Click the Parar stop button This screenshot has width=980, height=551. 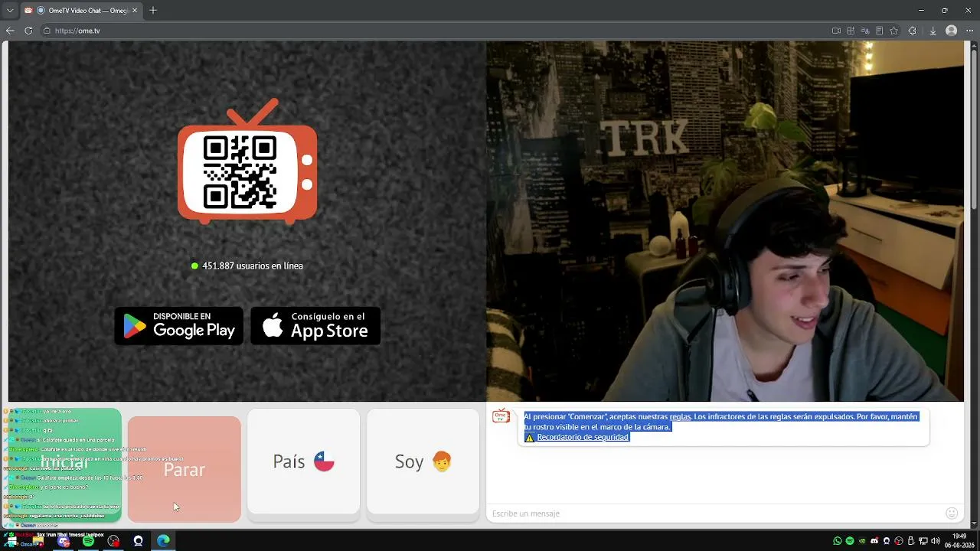click(184, 469)
